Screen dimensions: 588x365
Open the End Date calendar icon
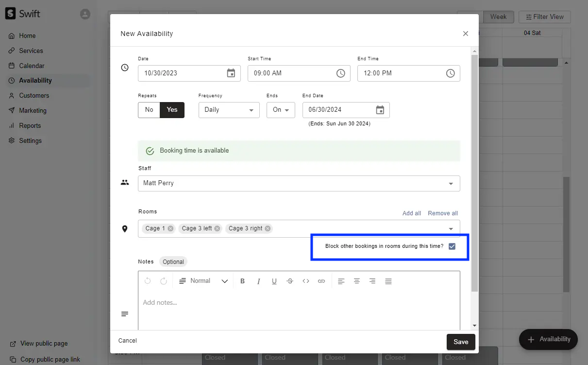pyautogui.click(x=380, y=110)
